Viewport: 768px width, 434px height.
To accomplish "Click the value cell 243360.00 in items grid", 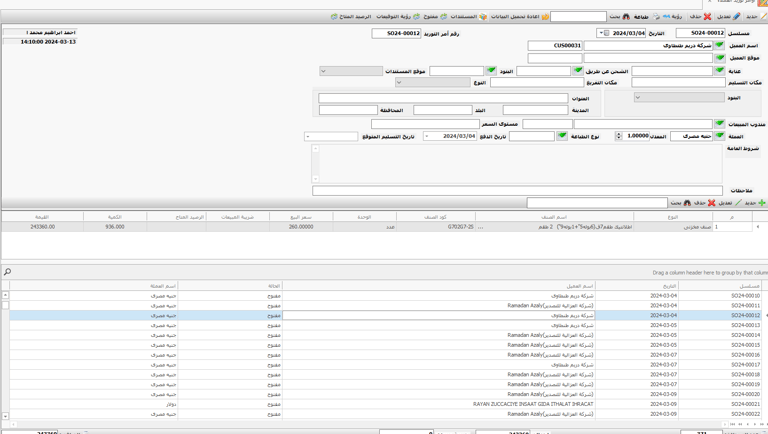I will coord(43,227).
